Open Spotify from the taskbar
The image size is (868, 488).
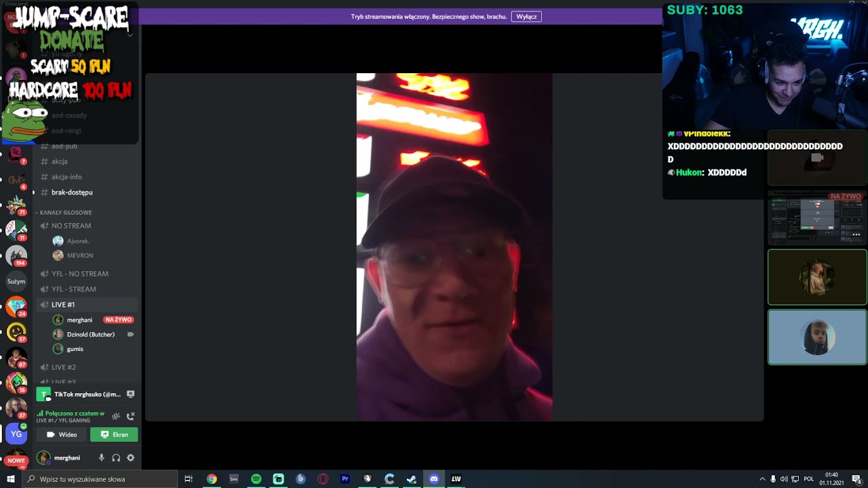point(256,479)
